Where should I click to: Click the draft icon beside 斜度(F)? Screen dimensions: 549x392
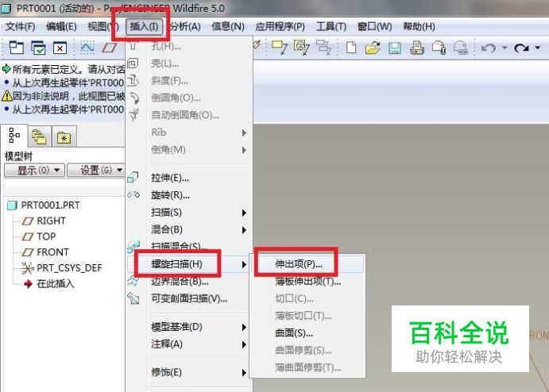point(133,81)
